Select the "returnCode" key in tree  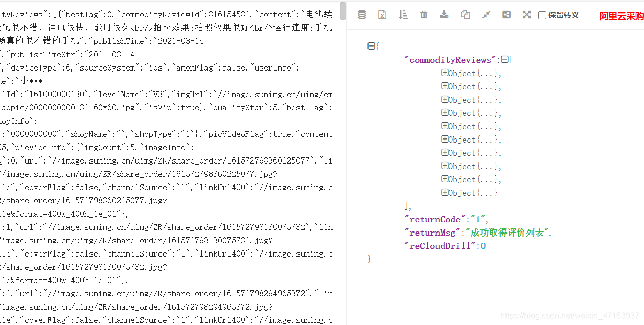[x=434, y=219]
